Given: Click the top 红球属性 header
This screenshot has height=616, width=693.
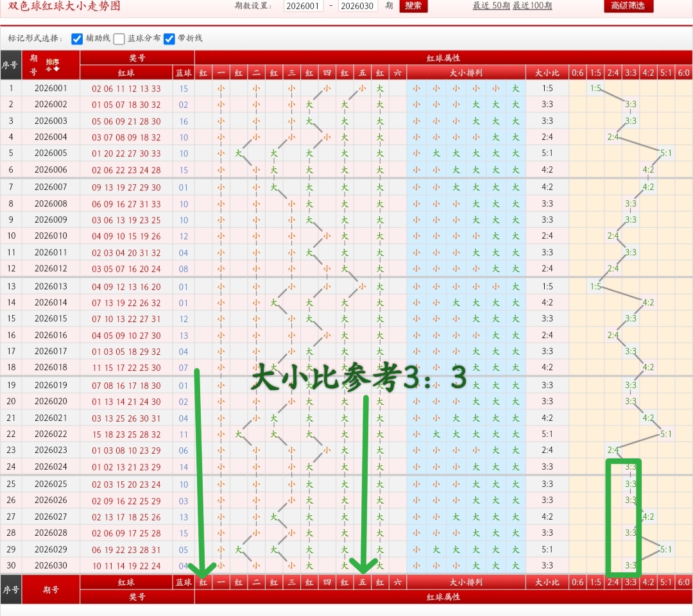Looking at the screenshot, I should 443,58.
